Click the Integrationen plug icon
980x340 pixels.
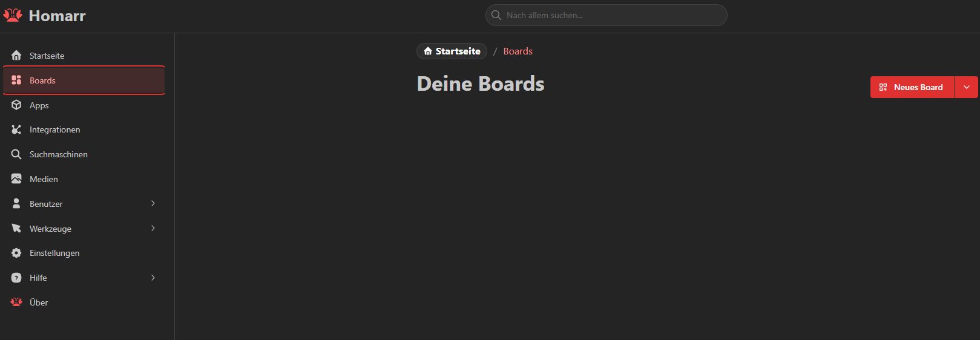[x=16, y=129]
